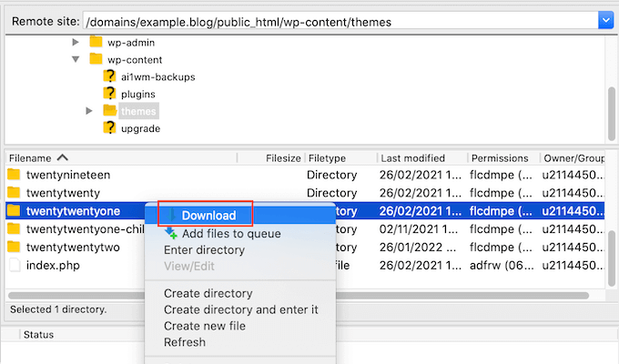Select the wp-content folder icon

click(96, 59)
